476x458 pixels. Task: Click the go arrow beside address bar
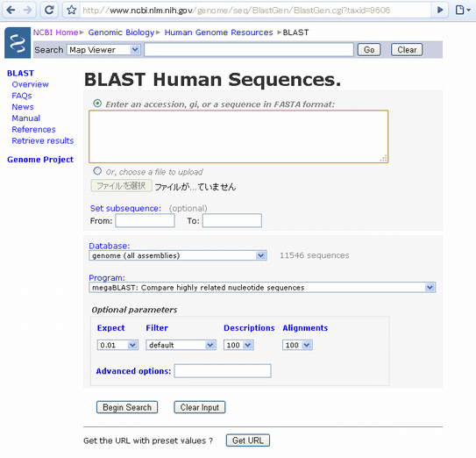pyautogui.click(x=440, y=10)
